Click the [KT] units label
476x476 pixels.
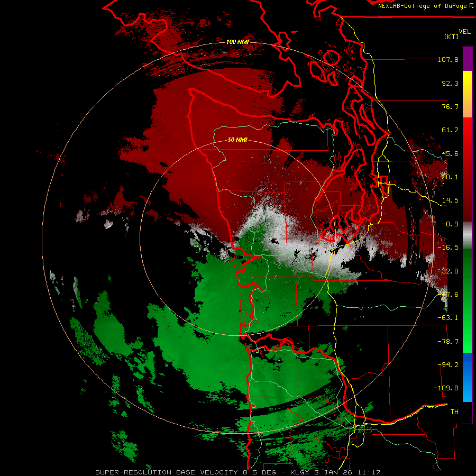[452, 36]
